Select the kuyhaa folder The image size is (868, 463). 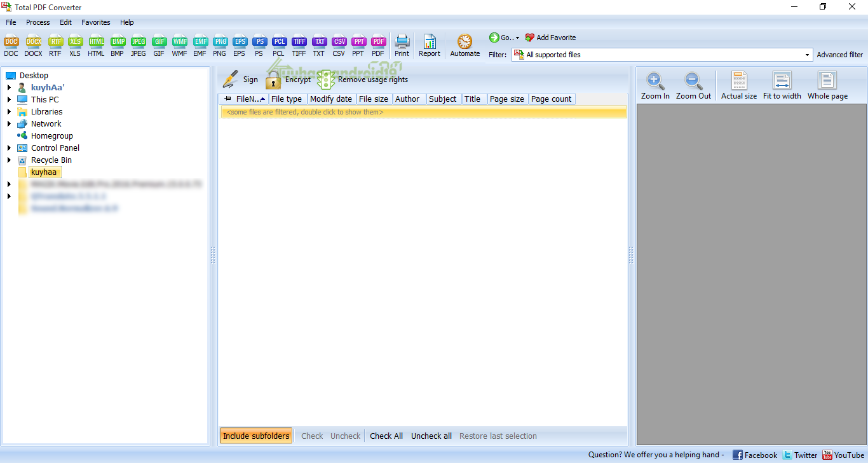(44, 172)
